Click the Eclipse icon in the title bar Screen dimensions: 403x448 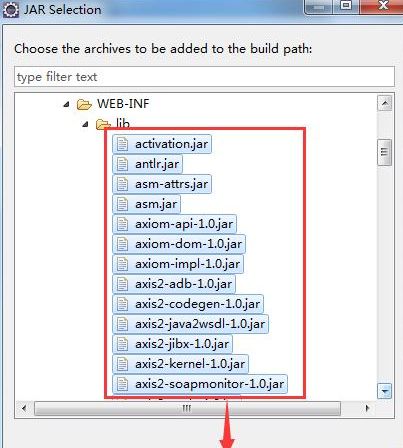[11, 10]
